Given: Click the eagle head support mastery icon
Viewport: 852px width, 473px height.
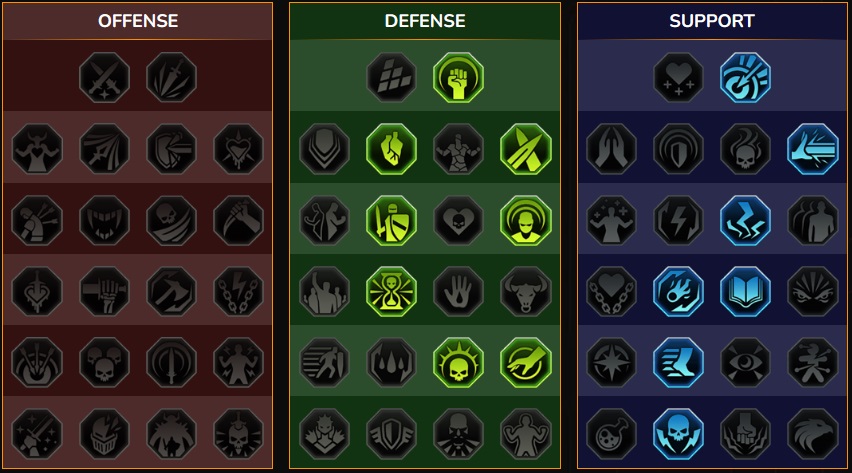Looking at the screenshot, I should (813, 434).
